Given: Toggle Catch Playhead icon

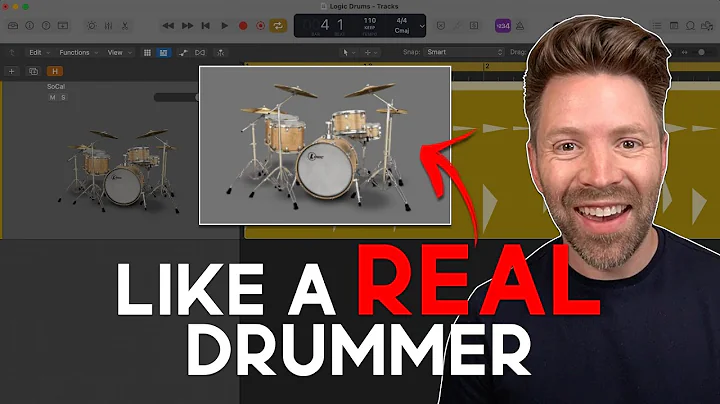Looking at the screenshot, I should [x=221, y=53].
